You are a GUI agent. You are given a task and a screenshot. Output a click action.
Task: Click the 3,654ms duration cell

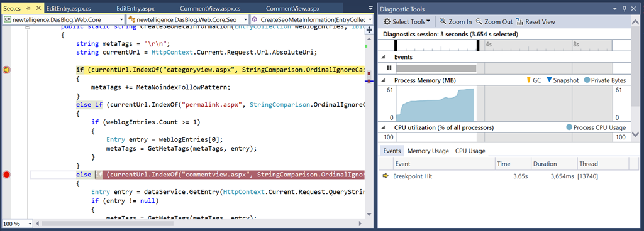[x=562, y=176]
